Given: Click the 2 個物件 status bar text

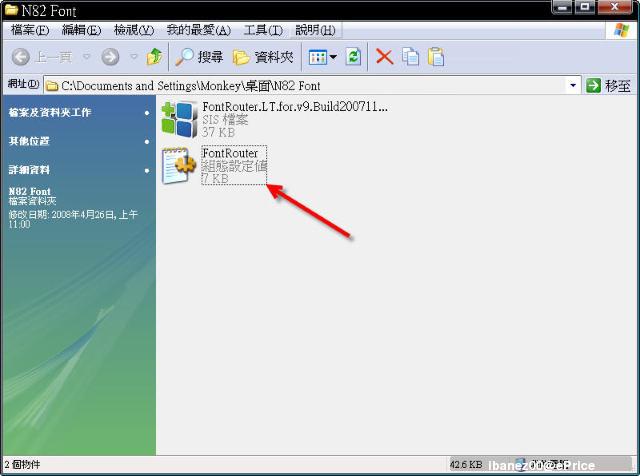Looking at the screenshot, I should pos(22,465).
